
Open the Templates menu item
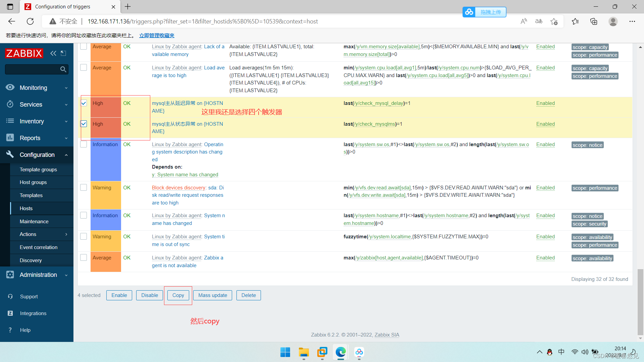[31, 195]
